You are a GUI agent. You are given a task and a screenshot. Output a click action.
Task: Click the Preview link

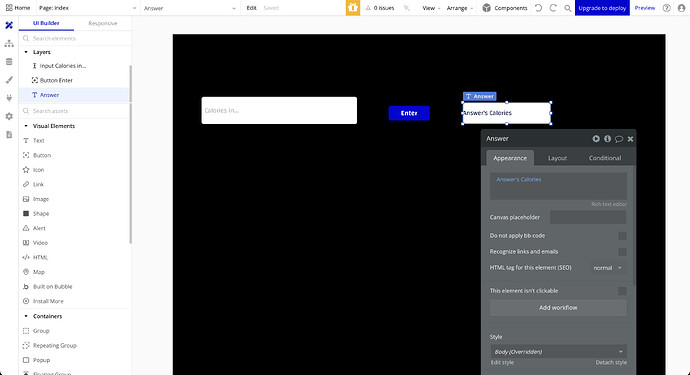[x=645, y=8]
